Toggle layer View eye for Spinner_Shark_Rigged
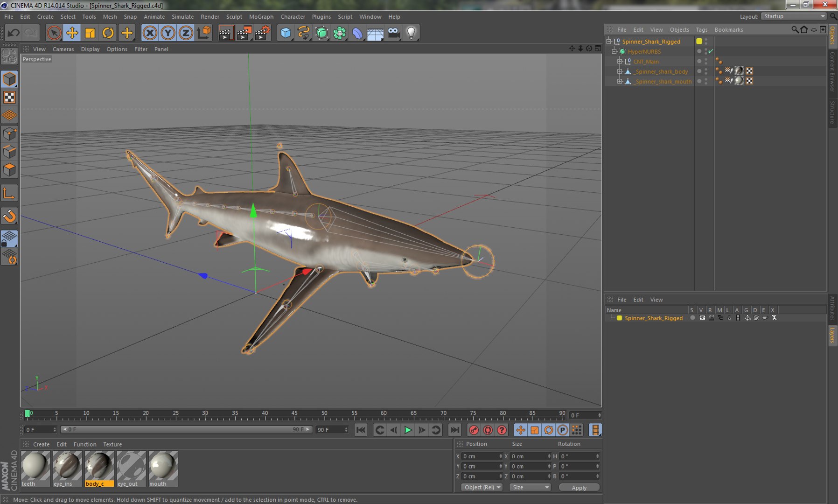This screenshot has width=838, height=504. click(702, 318)
